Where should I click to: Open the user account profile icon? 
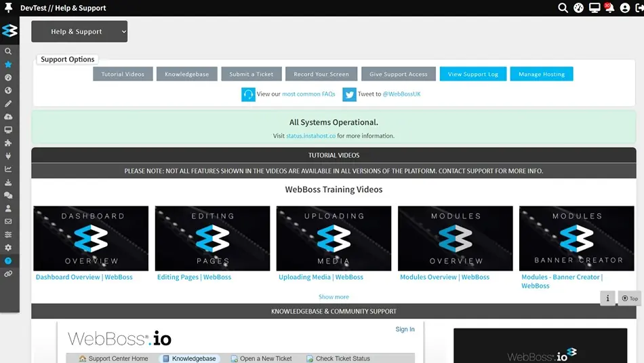tap(625, 8)
